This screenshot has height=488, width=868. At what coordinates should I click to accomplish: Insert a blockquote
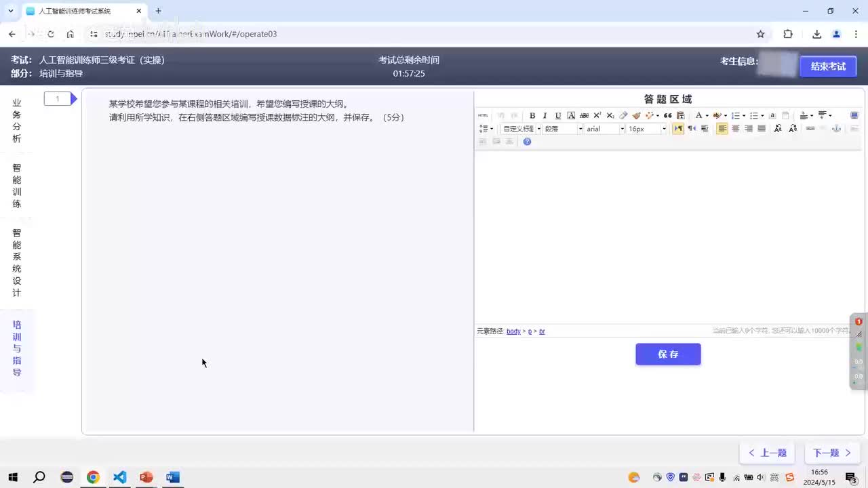(668, 115)
